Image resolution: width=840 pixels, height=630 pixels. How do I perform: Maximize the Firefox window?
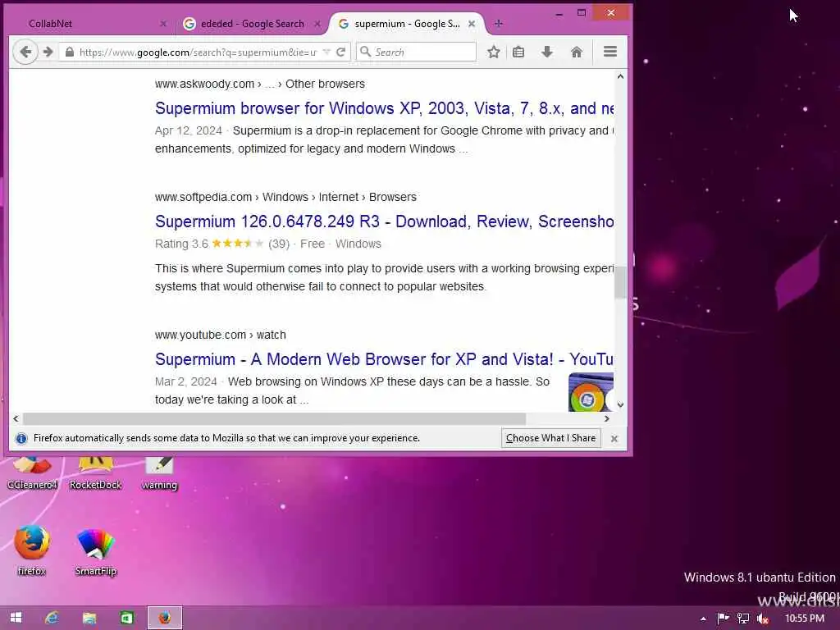pos(582,13)
